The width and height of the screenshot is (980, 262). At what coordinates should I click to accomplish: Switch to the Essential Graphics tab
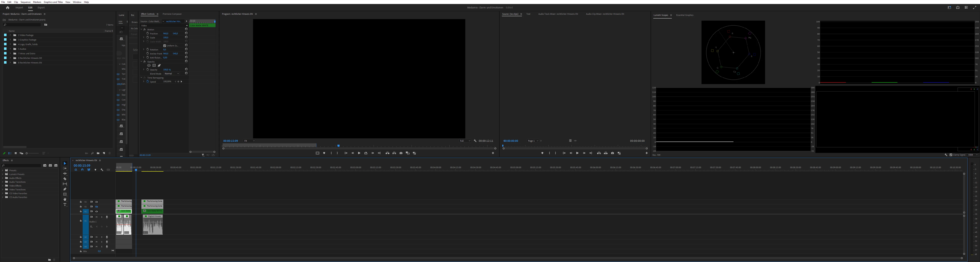[684, 15]
